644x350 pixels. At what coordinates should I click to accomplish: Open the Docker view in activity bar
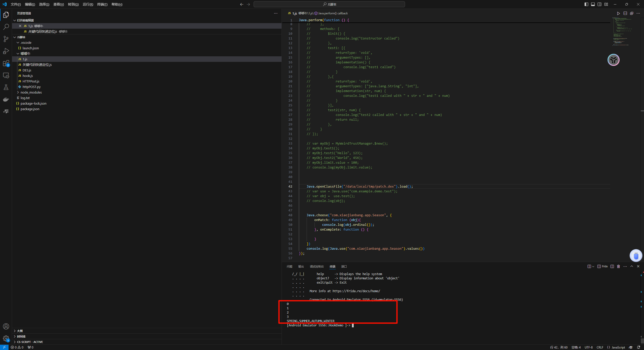pos(6,100)
